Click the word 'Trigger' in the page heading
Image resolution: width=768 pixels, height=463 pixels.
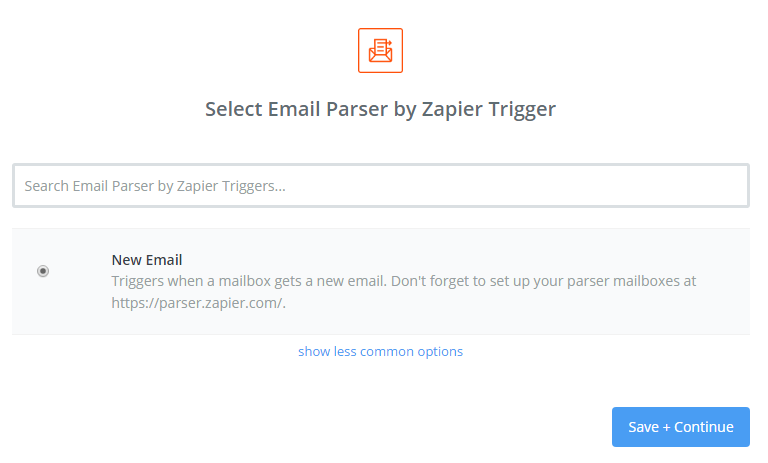(x=523, y=109)
